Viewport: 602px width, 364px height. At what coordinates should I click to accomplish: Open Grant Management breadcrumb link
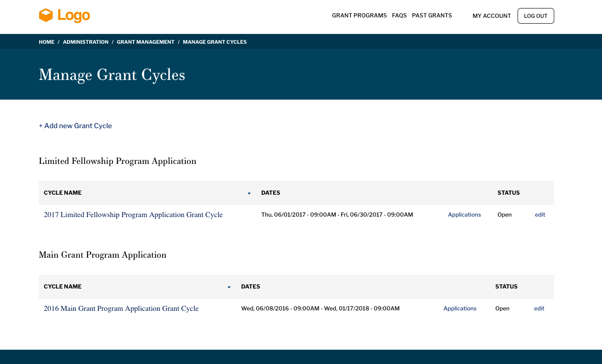(x=146, y=42)
